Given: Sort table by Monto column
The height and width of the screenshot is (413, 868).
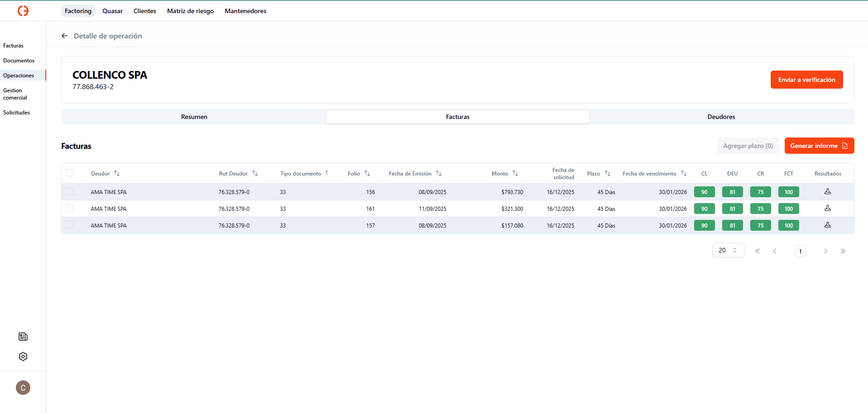Looking at the screenshot, I should coord(515,173).
